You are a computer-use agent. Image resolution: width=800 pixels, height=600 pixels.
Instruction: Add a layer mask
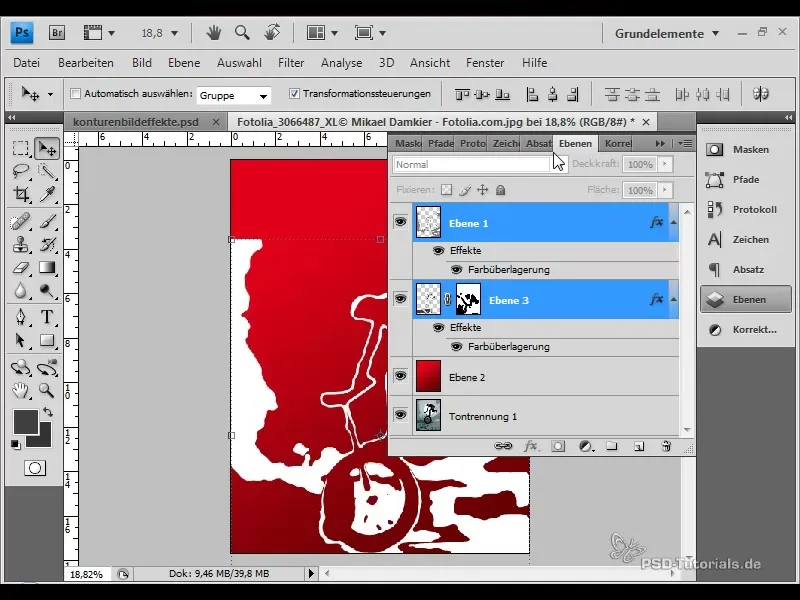coord(558,446)
